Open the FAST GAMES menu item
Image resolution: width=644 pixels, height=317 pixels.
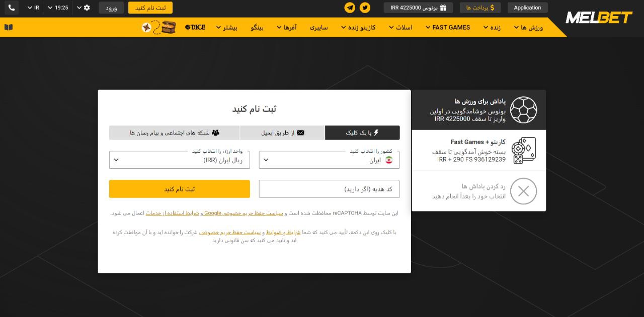pos(447,27)
